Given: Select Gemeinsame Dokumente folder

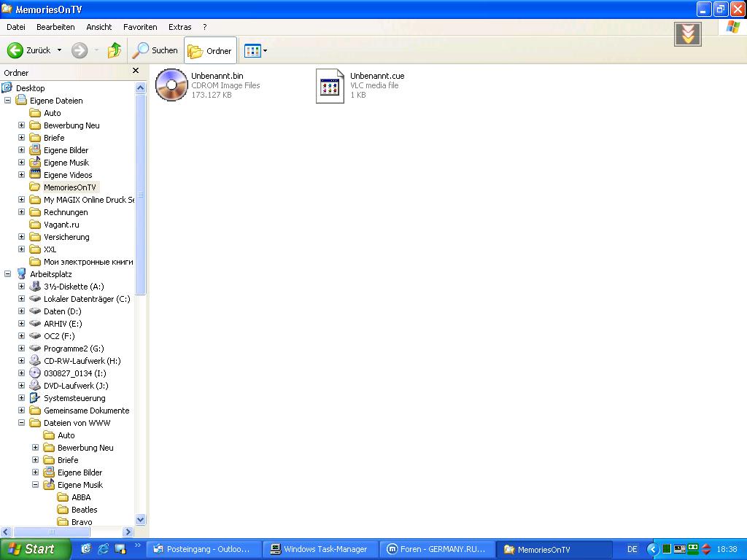Looking at the screenshot, I should pos(86,410).
